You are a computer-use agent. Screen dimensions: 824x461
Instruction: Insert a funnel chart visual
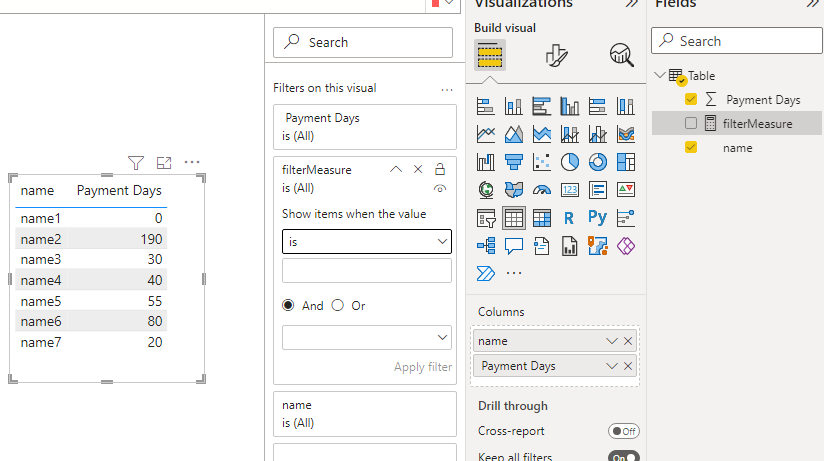click(x=513, y=162)
